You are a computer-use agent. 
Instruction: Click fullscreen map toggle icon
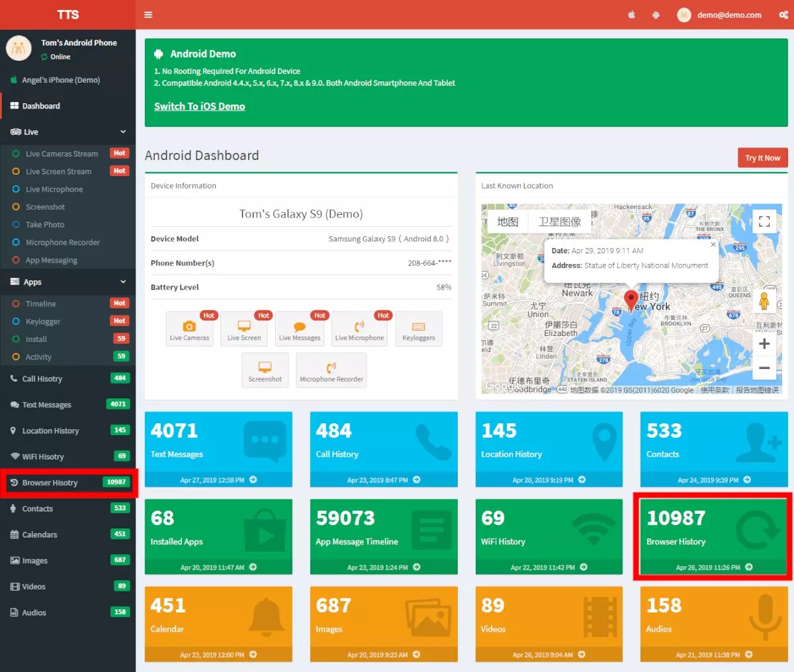pyautogui.click(x=764, y=222)
